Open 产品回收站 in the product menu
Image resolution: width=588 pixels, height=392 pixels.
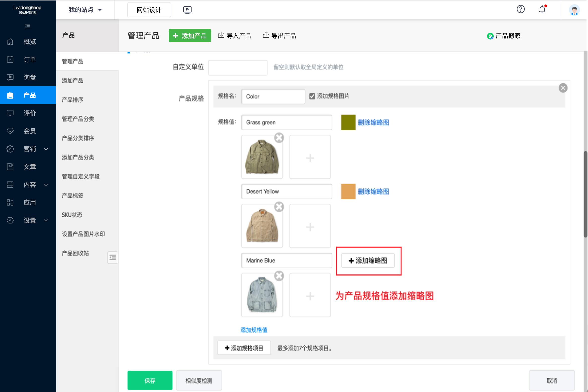pyautogui.click(x=75, y=253)
